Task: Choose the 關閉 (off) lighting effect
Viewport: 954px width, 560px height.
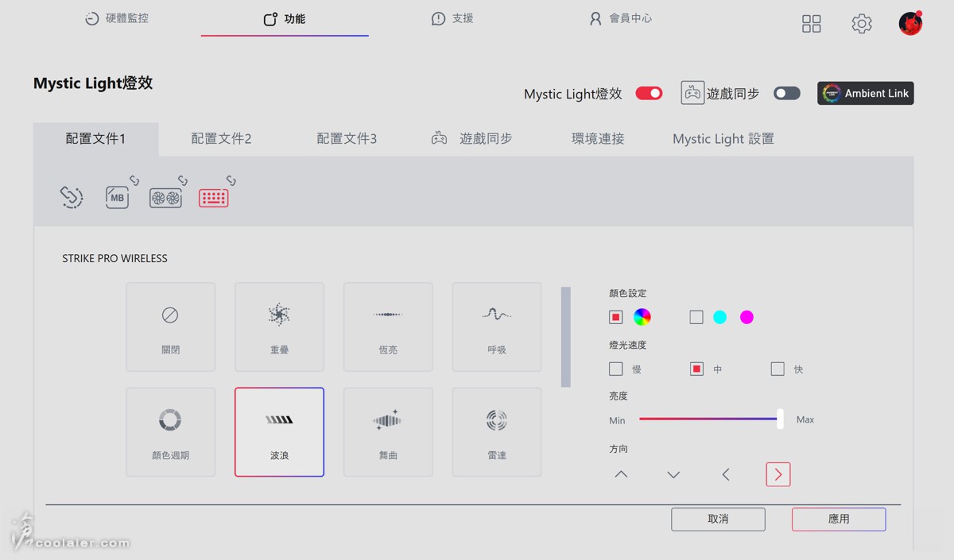Action: 170,326
